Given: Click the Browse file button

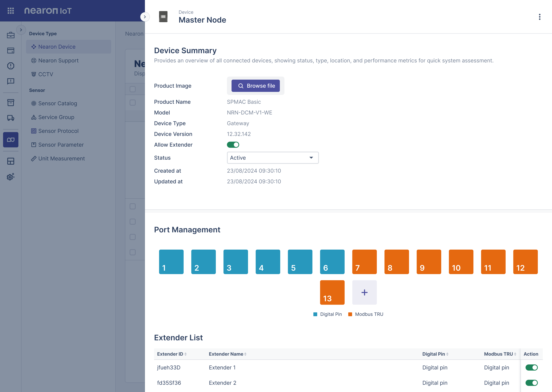Looking at the screenshot, I should tap(255, 86).
